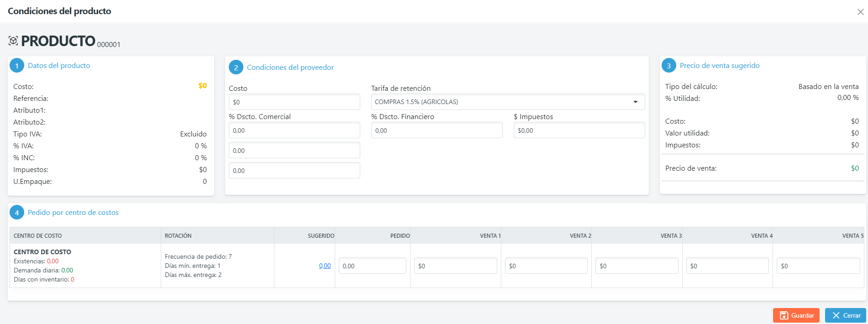Click the third % Dscto. Comercial field
The height and width of the screenshot is (324, 868).
294,171
